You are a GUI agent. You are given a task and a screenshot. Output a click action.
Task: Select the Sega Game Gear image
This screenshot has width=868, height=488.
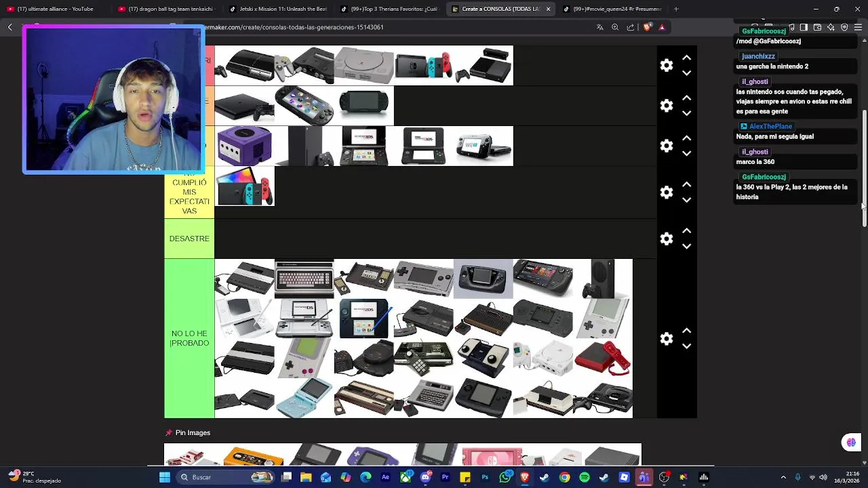483,279
